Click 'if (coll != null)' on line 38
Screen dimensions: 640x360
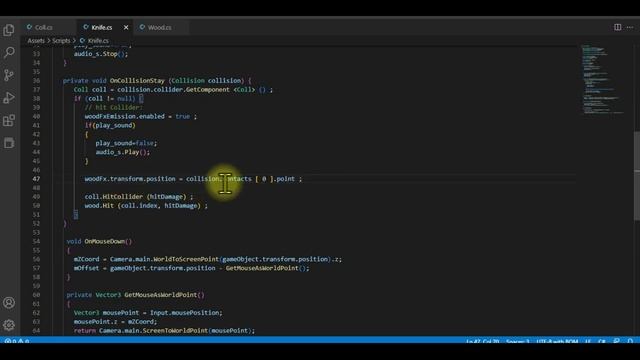click(104, 98)
